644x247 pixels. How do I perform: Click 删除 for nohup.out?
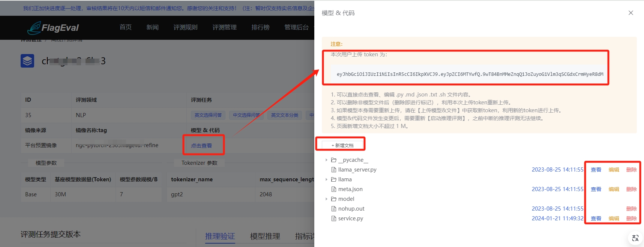tap(631, 209)
